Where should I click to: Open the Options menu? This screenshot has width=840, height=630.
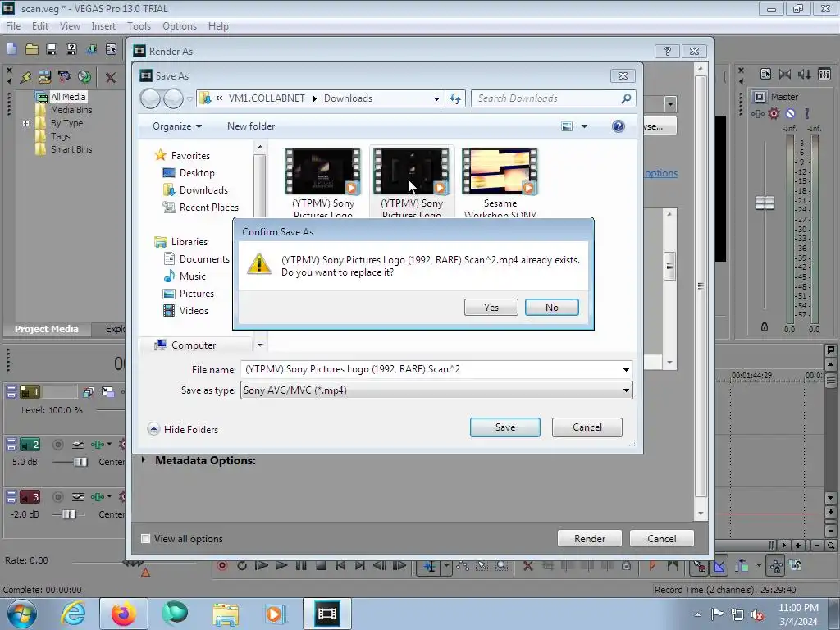click(x=180, y=25)
